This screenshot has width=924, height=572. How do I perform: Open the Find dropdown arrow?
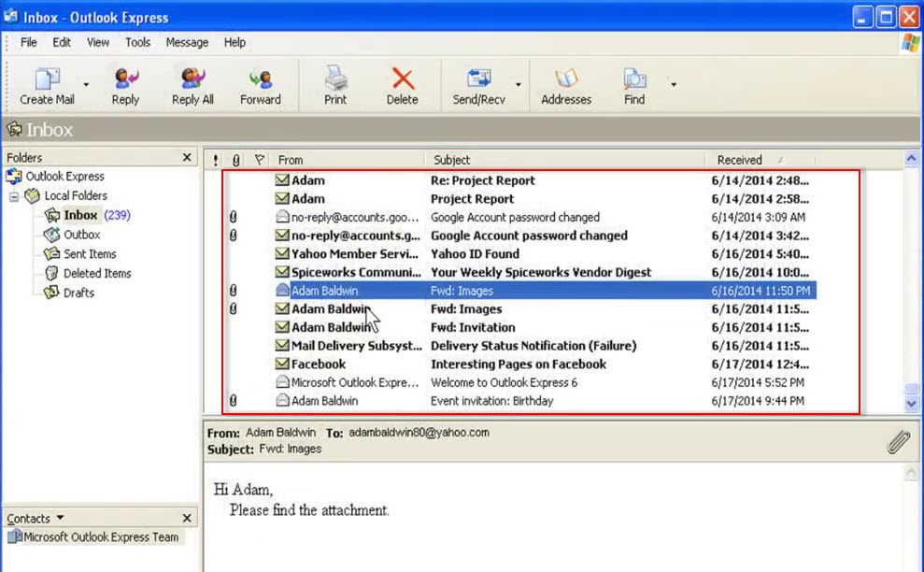(x=674, y=85)
